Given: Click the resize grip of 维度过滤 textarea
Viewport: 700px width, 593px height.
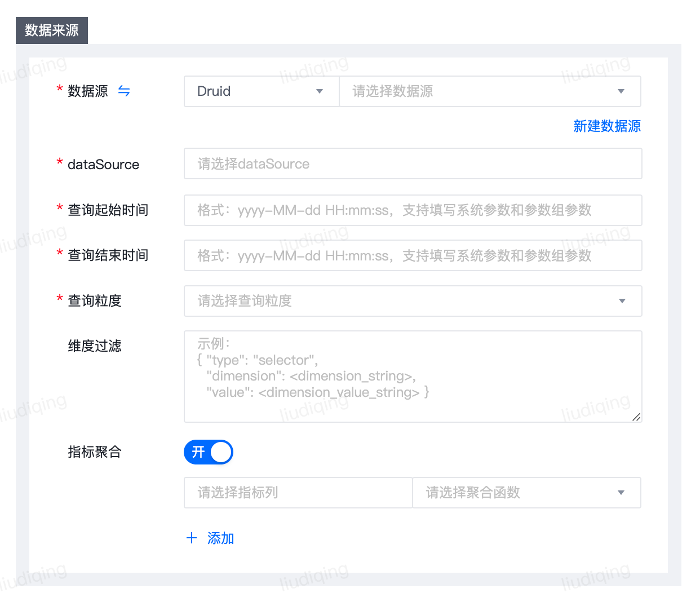Looking at the screenshot, I should 637,417.
